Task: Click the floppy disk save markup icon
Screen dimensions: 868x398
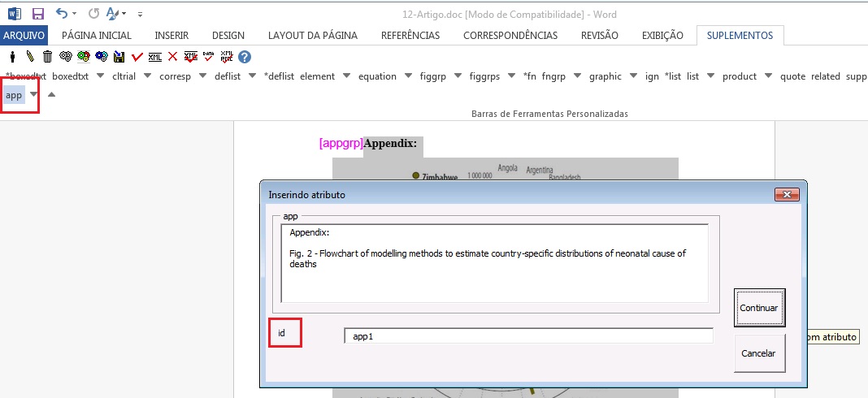Action: pos(119,57)
